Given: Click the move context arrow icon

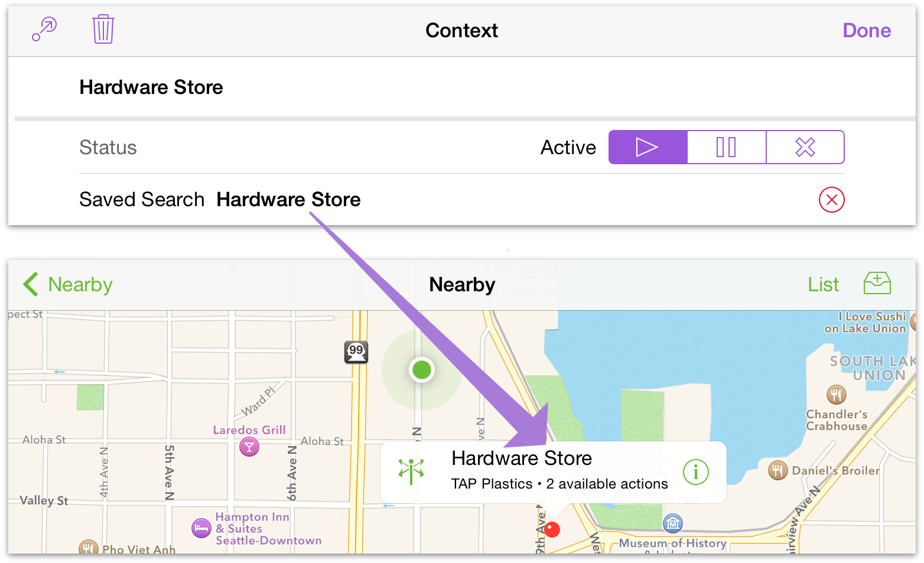Looking at the screenshot, I should click(44, 30).
